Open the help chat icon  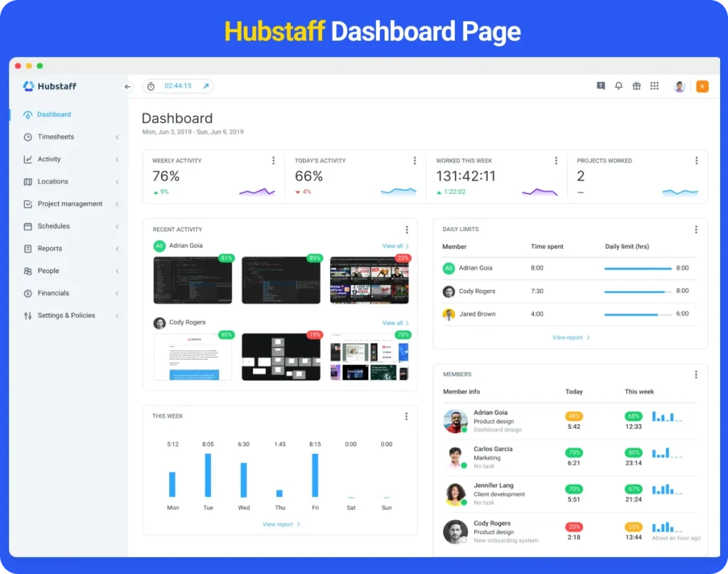click(x=601, y=86)
